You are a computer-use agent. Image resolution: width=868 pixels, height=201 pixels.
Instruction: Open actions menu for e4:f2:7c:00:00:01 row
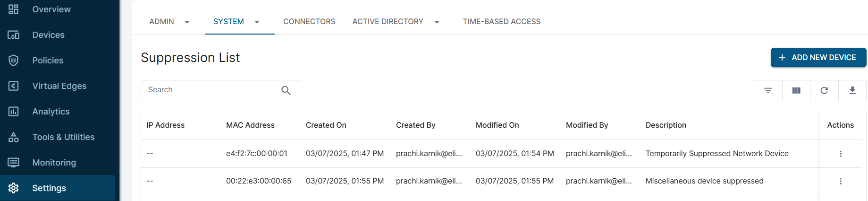click(841, 154)
